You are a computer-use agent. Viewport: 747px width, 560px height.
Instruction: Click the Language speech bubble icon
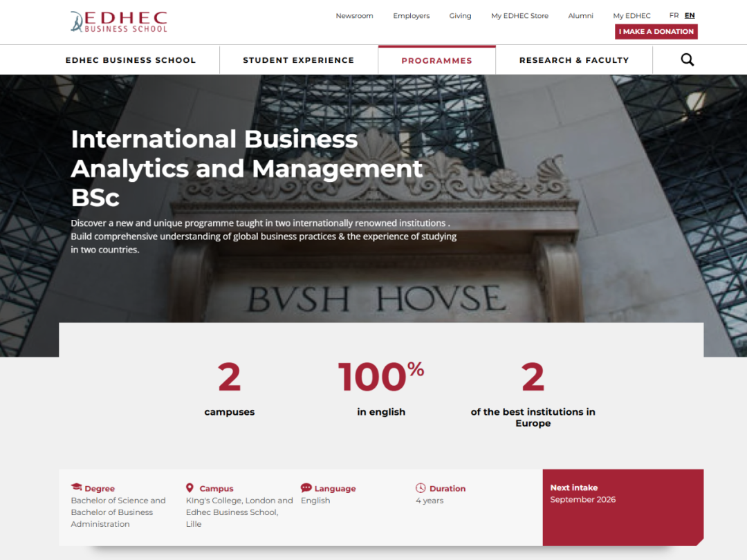[x=306, y=488]
